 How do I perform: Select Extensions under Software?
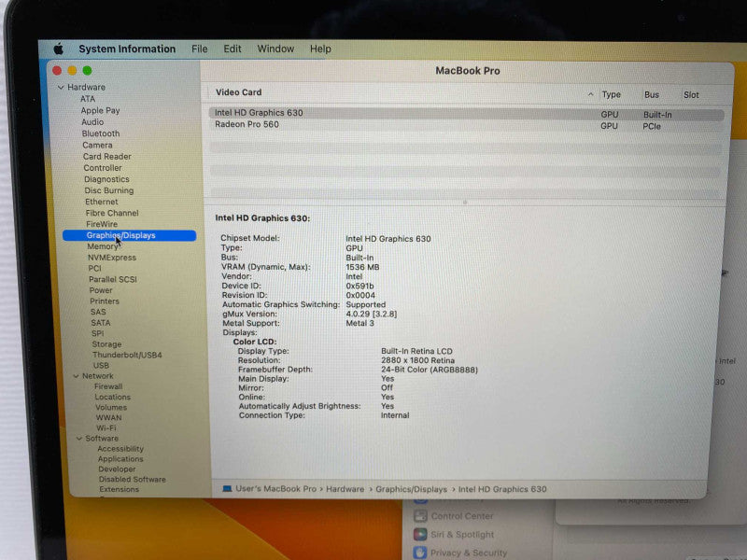tap(120, 489)
